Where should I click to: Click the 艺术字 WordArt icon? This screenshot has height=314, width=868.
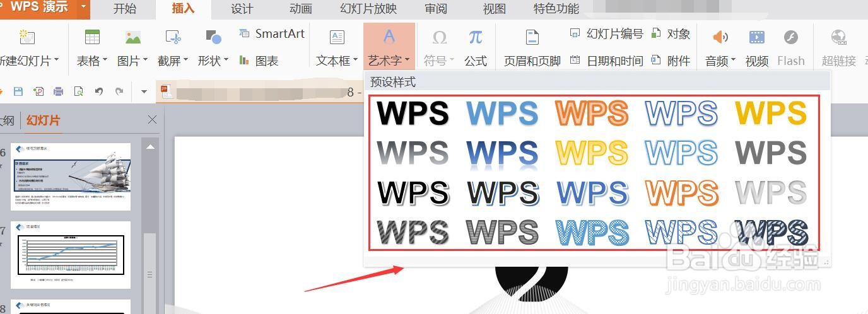click(389, 37)
